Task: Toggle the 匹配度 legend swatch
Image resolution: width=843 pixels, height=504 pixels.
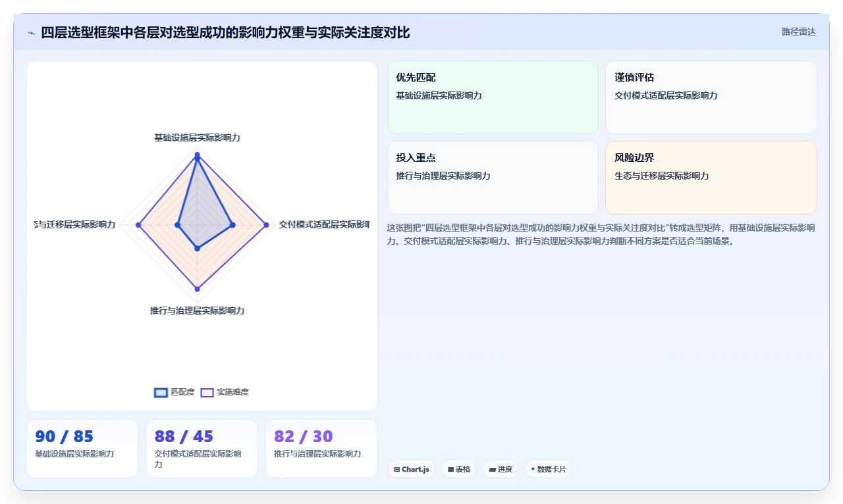Action: (x=161, y=392)
